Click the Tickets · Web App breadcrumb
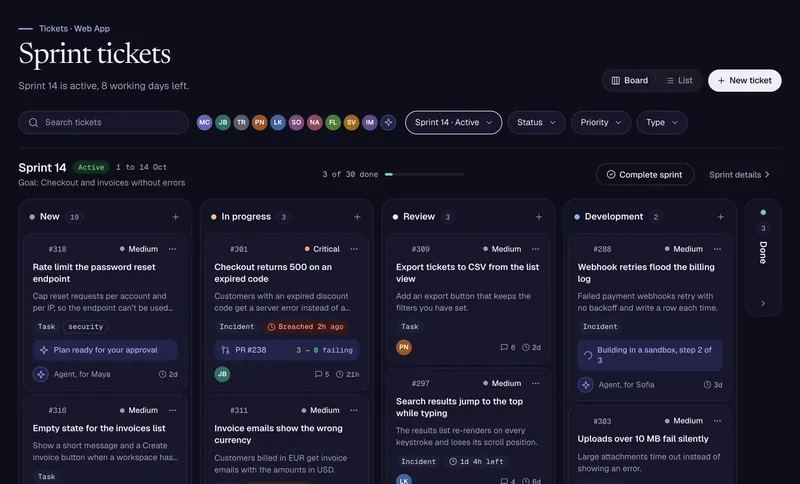The image size is (800, 484). point(74,29)
